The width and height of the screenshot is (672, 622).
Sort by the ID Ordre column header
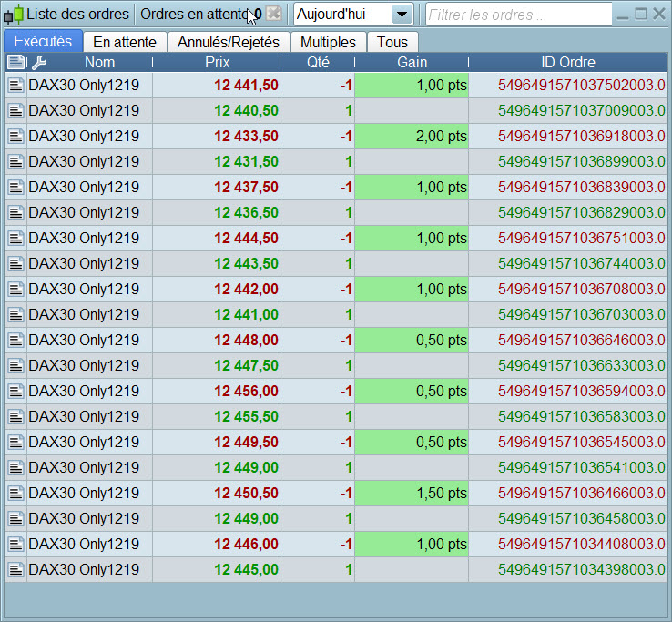tap(568, 63)
